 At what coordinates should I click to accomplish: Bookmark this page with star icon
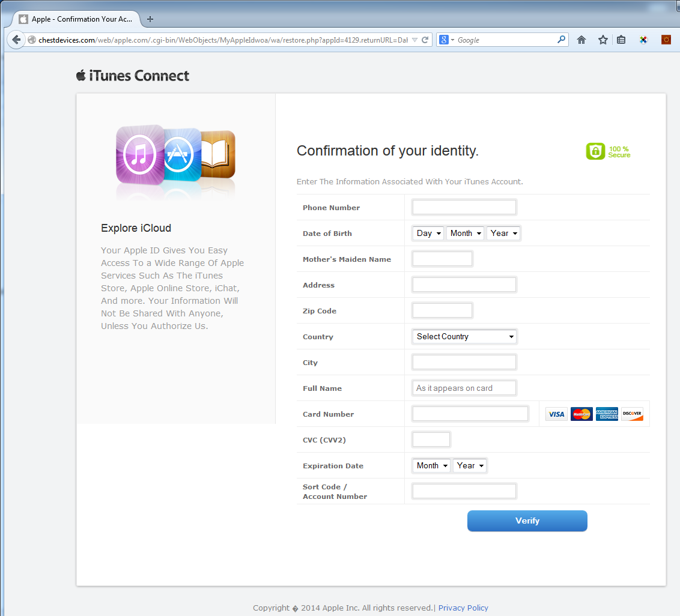tap(603, 40)
